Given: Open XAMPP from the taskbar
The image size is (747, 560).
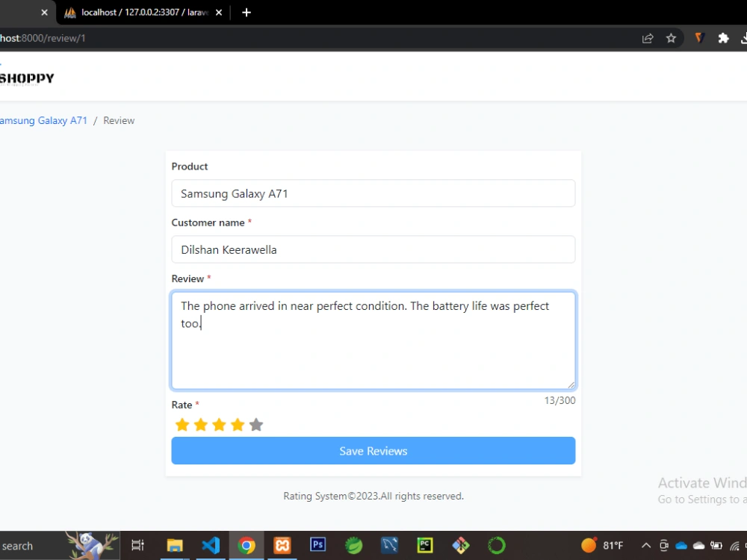Looking at the screenshot, I should tap(282, 545).
